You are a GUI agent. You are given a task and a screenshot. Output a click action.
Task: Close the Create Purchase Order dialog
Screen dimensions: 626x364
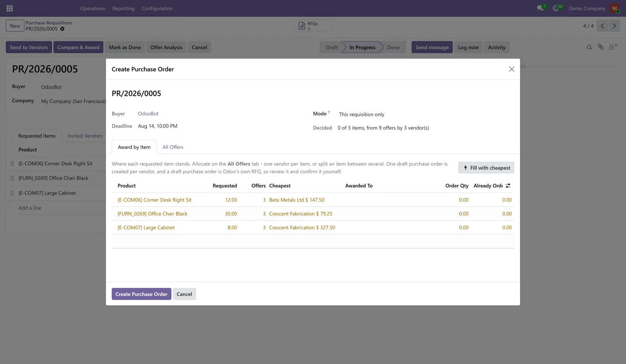pyautogui.click(x=512, y=69)
